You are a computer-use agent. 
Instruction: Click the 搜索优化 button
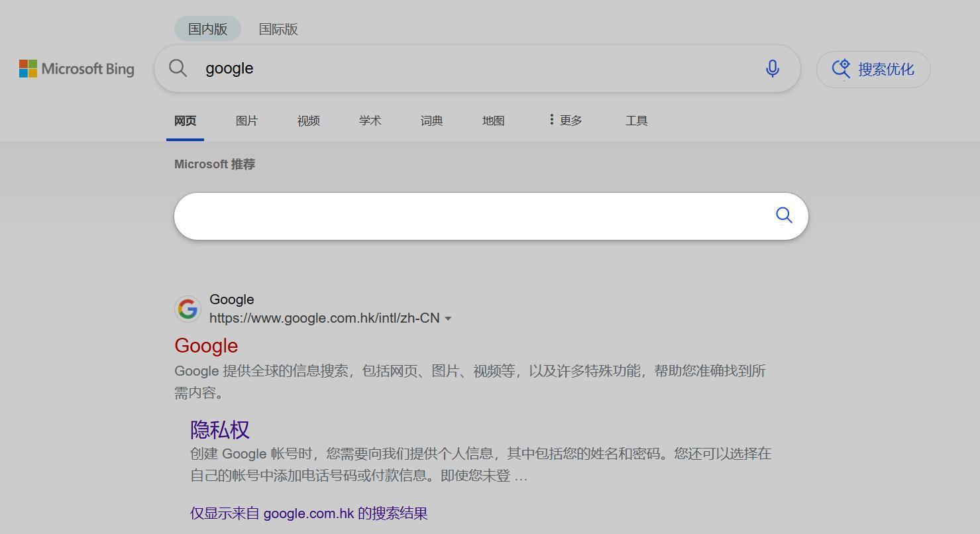click(873, 70)
